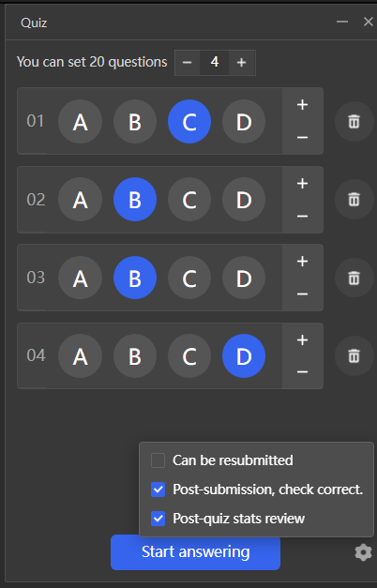Remove an option from question 04
The height and width of the screenshot is (588, 377).
[302, 372]
